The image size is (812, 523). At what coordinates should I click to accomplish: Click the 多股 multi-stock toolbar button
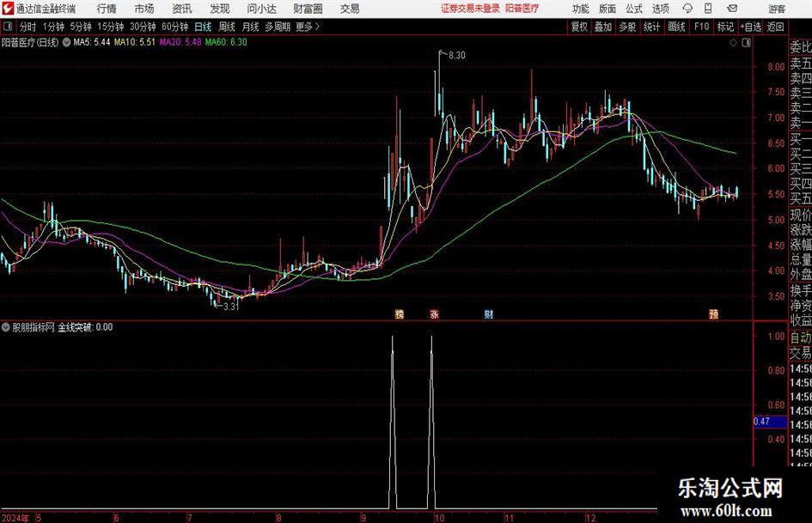627,27
